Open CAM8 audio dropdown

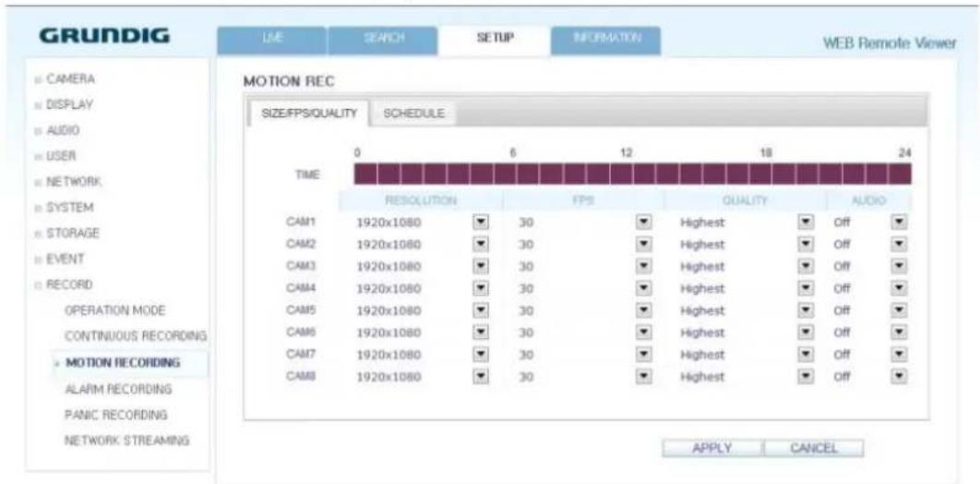[899, 377]
